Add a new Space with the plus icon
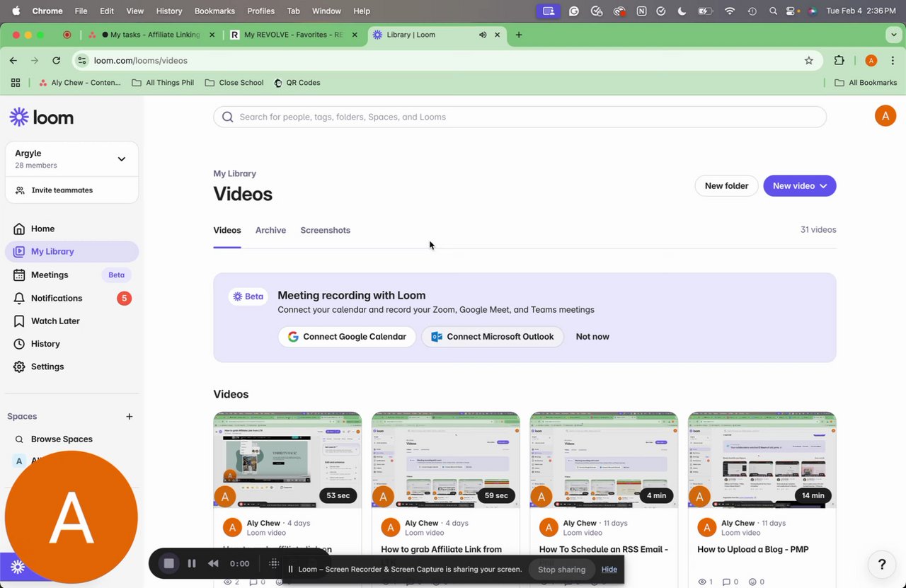 click(130, 417)
